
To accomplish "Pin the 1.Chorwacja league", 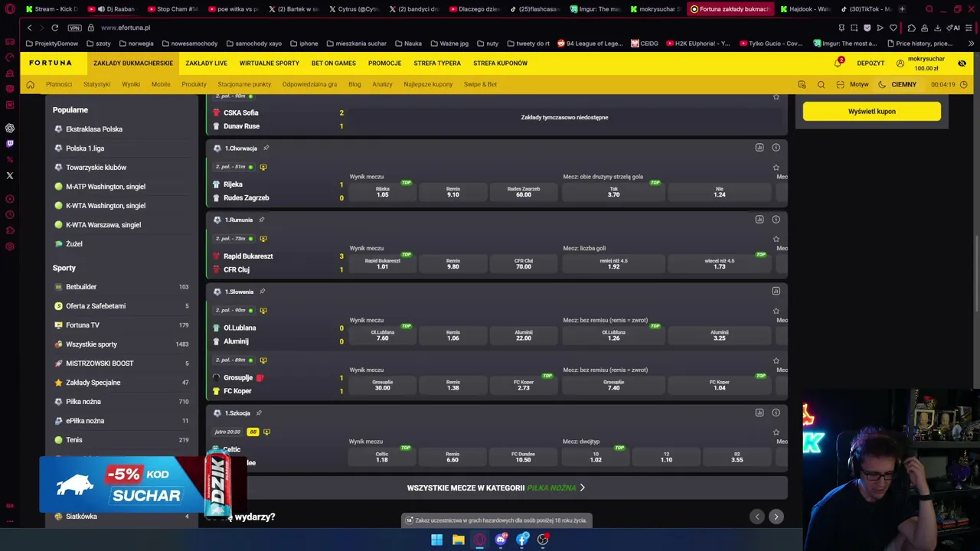I will click(x=266, y=148).
